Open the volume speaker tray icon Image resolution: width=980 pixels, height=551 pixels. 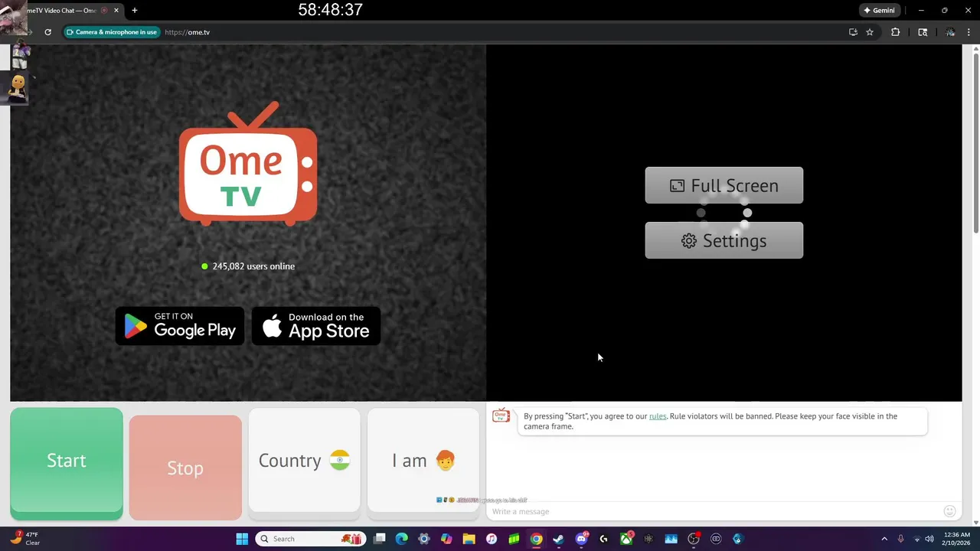pos(929,539)
